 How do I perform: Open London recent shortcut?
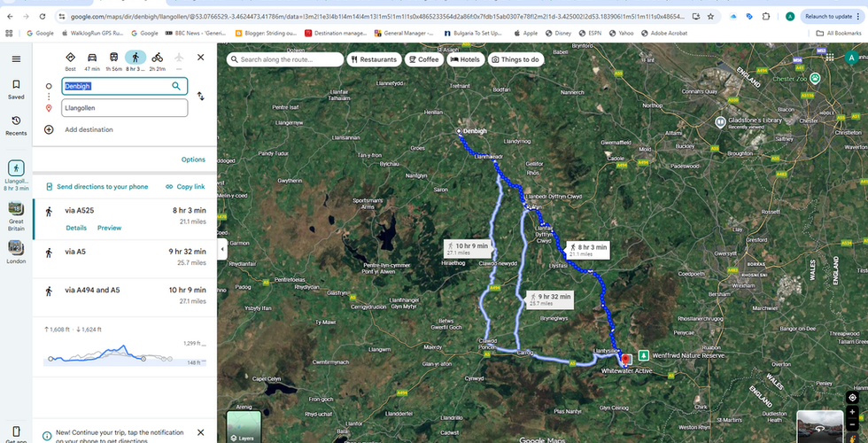(x=16, y=252)
